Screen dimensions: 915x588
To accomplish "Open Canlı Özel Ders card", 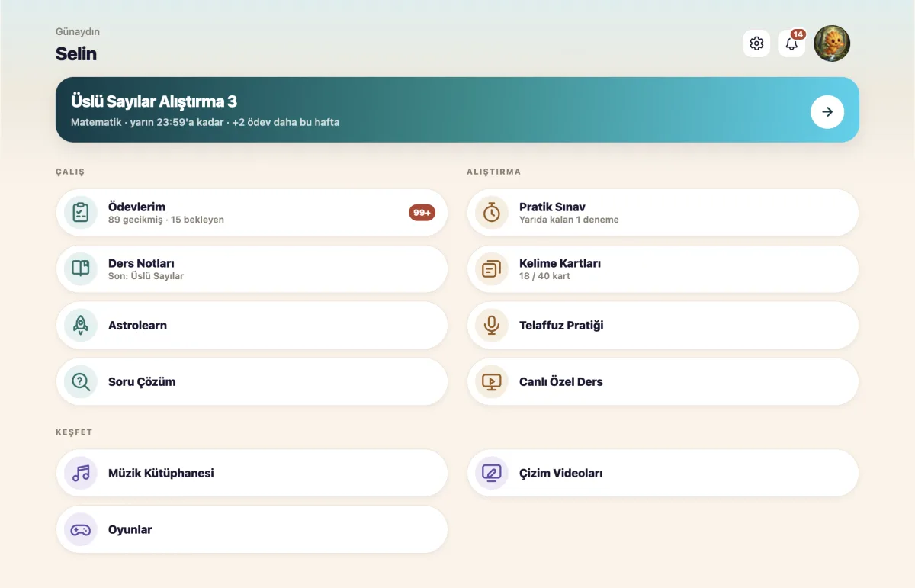I will coord(663,382).
